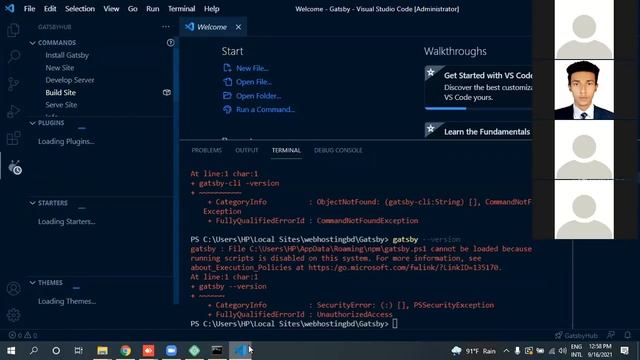The image size is (640, 360).
Task: Open the Search view in activity bar
Action: point(13,56)
